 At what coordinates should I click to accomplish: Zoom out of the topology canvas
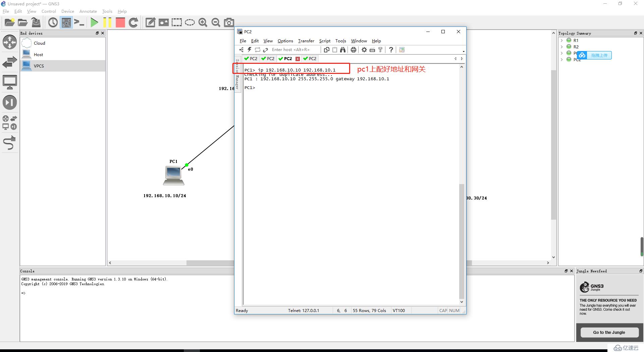(x=216, y=23)
